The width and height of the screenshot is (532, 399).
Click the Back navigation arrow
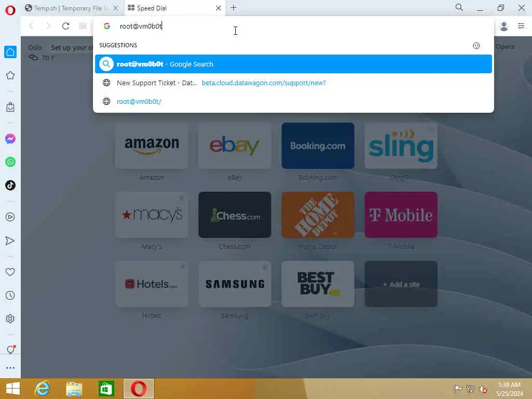[31, 26]
